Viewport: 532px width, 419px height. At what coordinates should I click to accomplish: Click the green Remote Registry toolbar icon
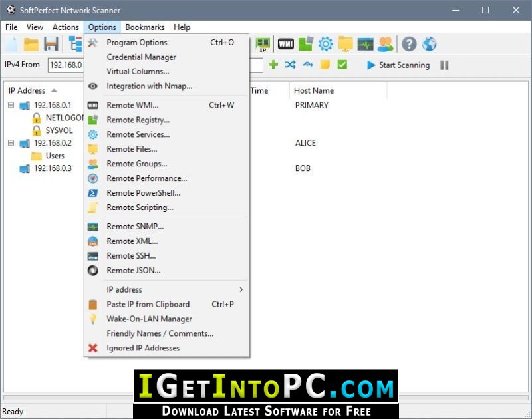(x=306, y=44)
